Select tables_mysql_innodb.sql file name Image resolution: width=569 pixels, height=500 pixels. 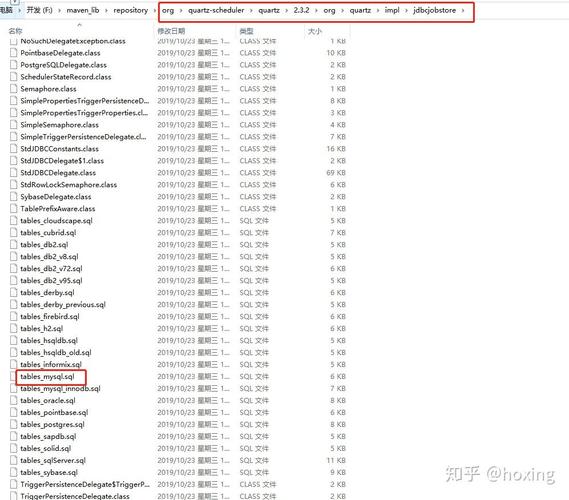[x=60, y=389]
